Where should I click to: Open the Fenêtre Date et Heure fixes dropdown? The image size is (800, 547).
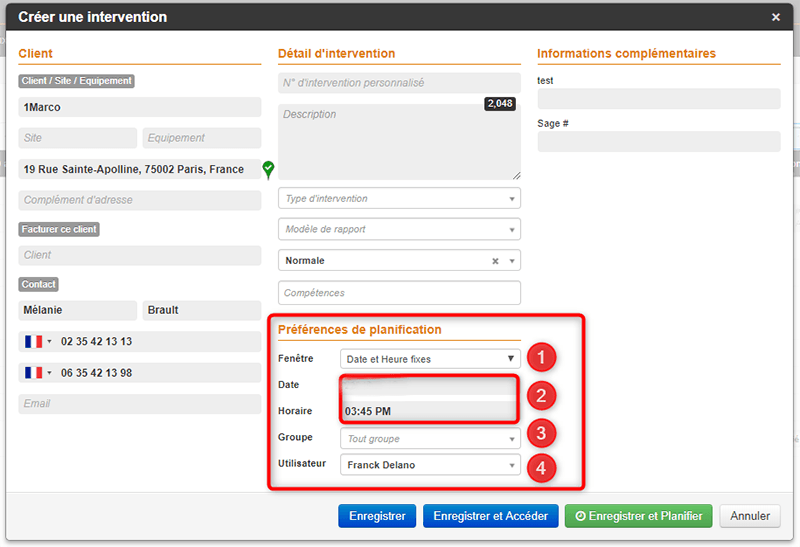point(429,358)
